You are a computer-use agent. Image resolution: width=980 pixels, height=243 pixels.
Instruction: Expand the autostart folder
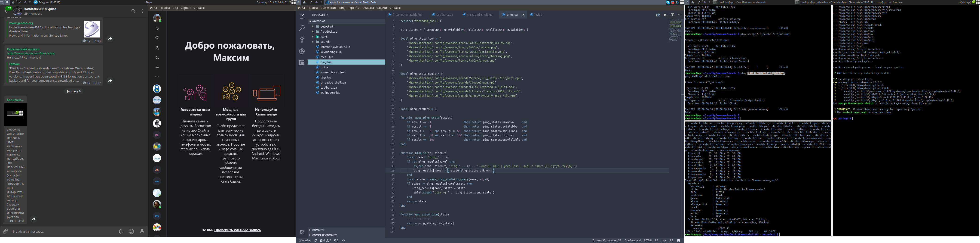pyautogui.click(x=326, y=27)
